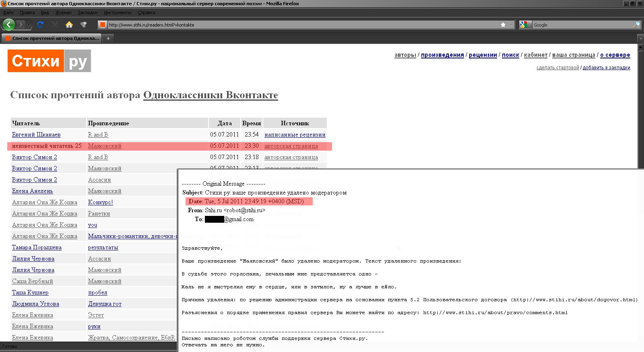Click the Время column header

(x=252, y=123)
